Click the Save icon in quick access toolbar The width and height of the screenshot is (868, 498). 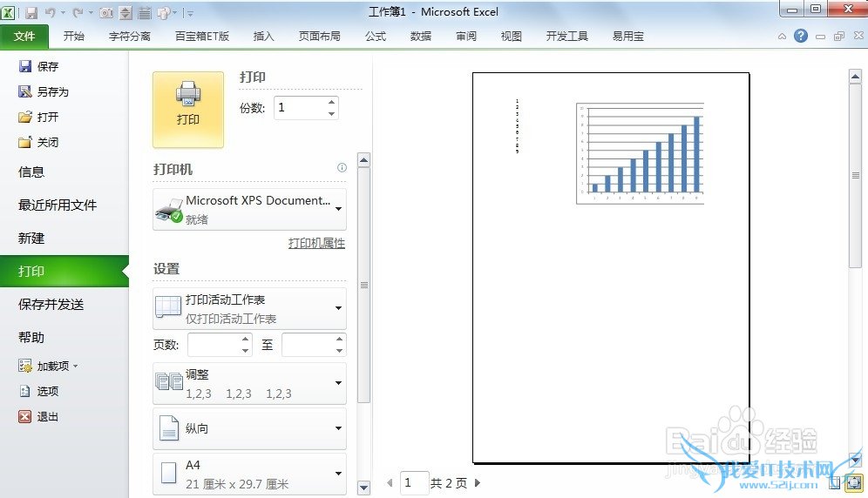(x=31, y=12)
